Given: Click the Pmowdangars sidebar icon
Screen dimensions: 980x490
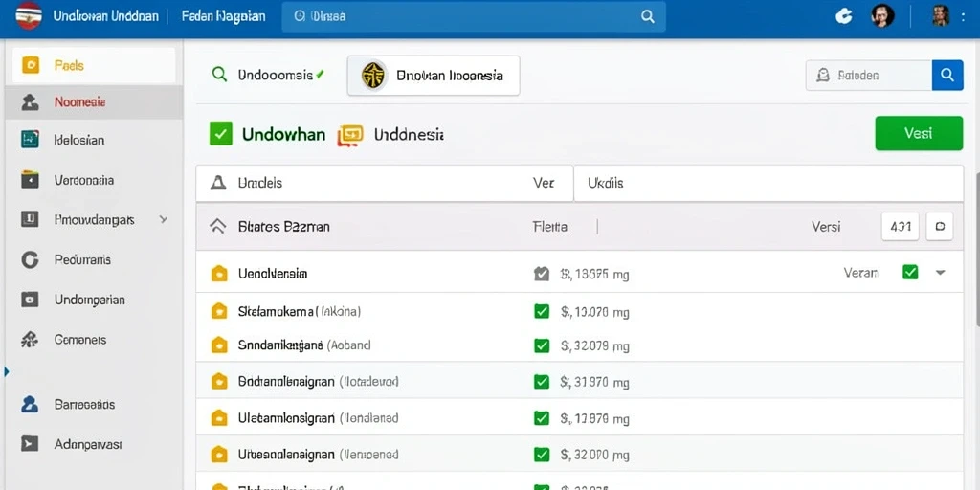Looking at the screenshot, I should 30,219.
